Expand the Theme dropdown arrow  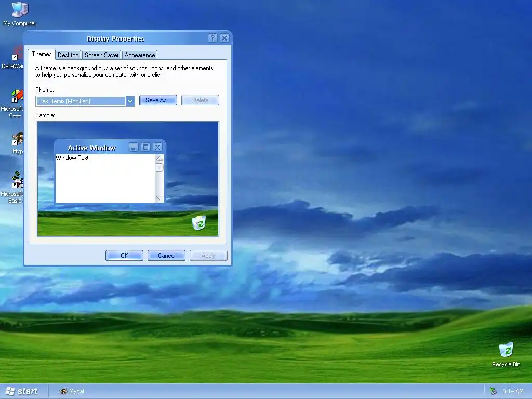tap(130, 101)
